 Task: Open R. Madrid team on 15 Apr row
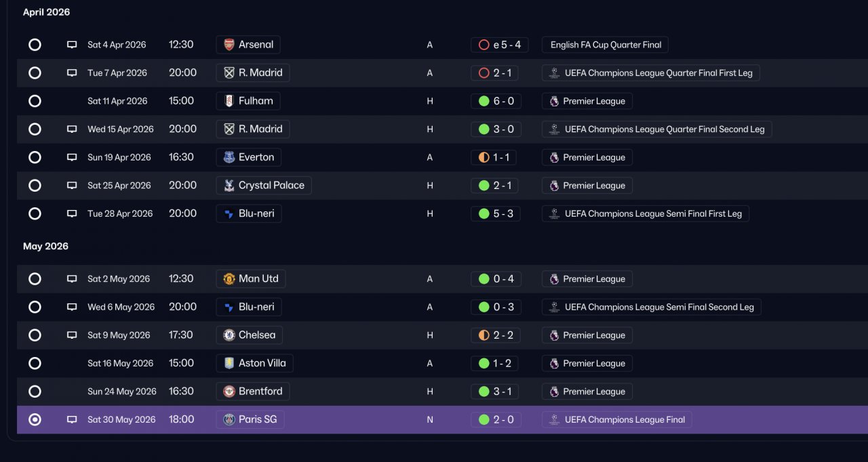click(253, 129)
